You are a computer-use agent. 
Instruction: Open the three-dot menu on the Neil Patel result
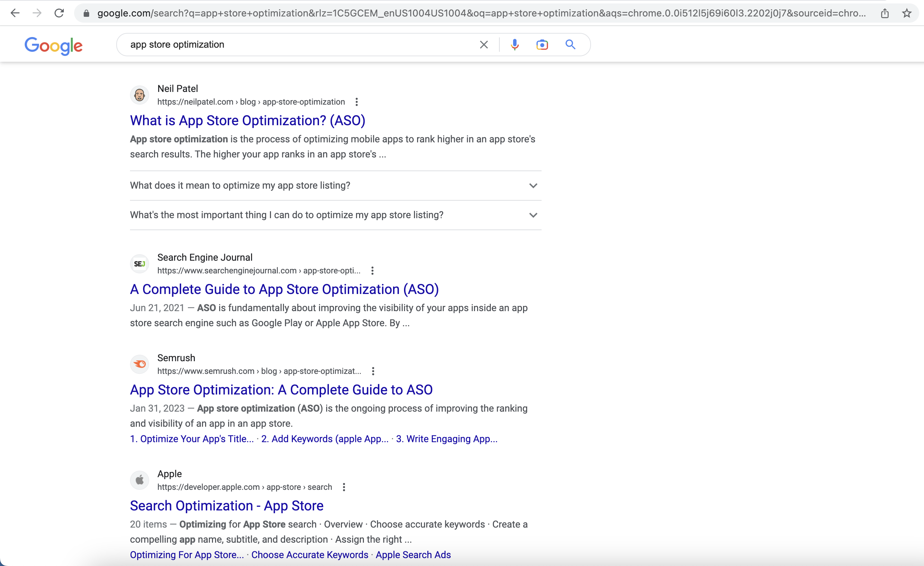[356, 102]
